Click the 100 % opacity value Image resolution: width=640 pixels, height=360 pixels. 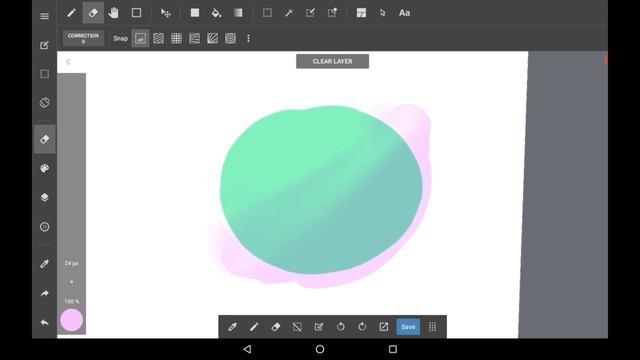[71, 301]
